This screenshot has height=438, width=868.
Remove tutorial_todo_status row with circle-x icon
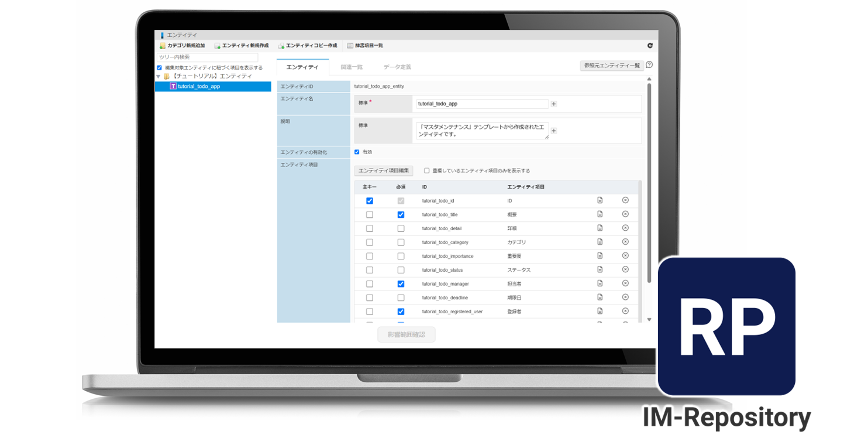(625, 269)
